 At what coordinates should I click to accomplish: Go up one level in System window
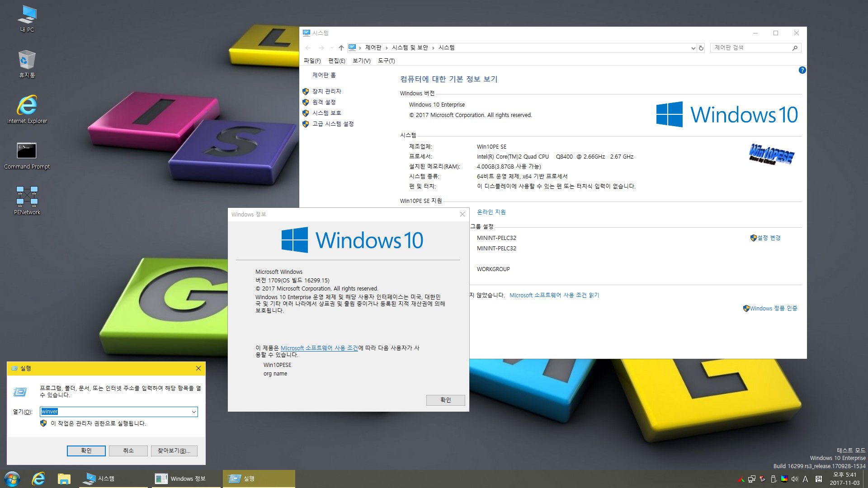[341, 48]
